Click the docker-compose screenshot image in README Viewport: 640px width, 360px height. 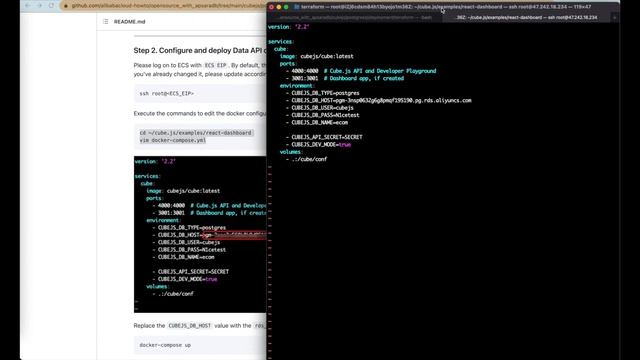point(200,234)
